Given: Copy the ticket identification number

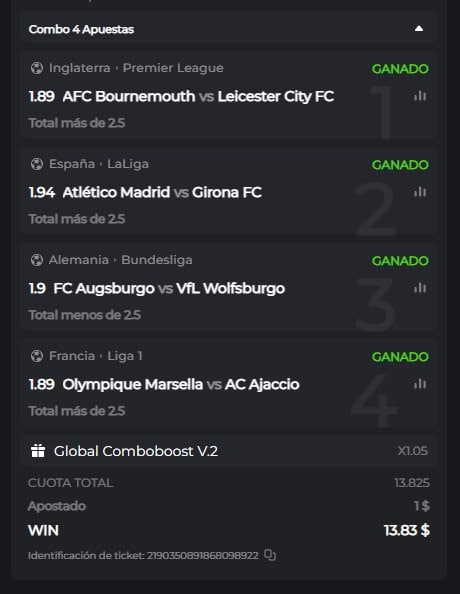Looking at the screenshot, I should (270, 555).
